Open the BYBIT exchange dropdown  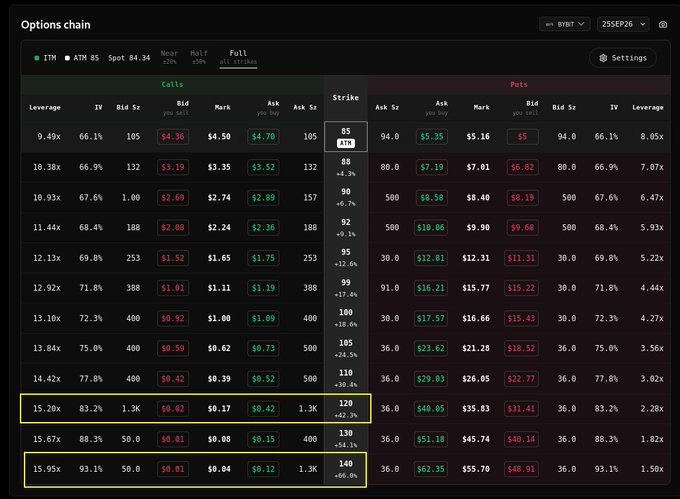565,24
